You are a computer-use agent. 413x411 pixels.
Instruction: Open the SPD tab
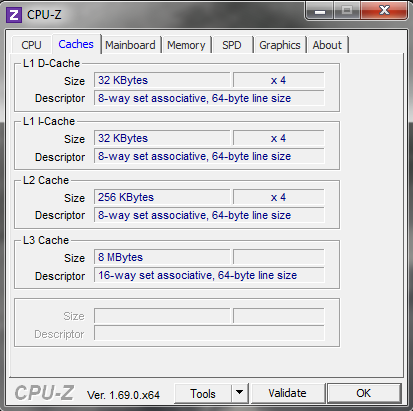(232, 45)
